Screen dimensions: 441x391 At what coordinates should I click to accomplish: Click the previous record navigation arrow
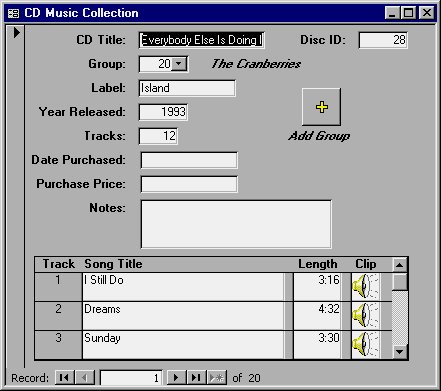(85, 378)
